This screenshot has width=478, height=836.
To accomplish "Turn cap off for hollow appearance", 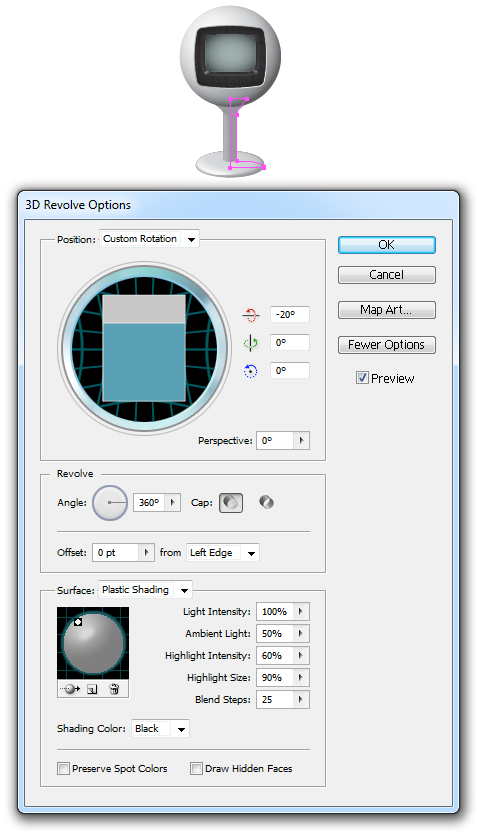I will [266, 502].
